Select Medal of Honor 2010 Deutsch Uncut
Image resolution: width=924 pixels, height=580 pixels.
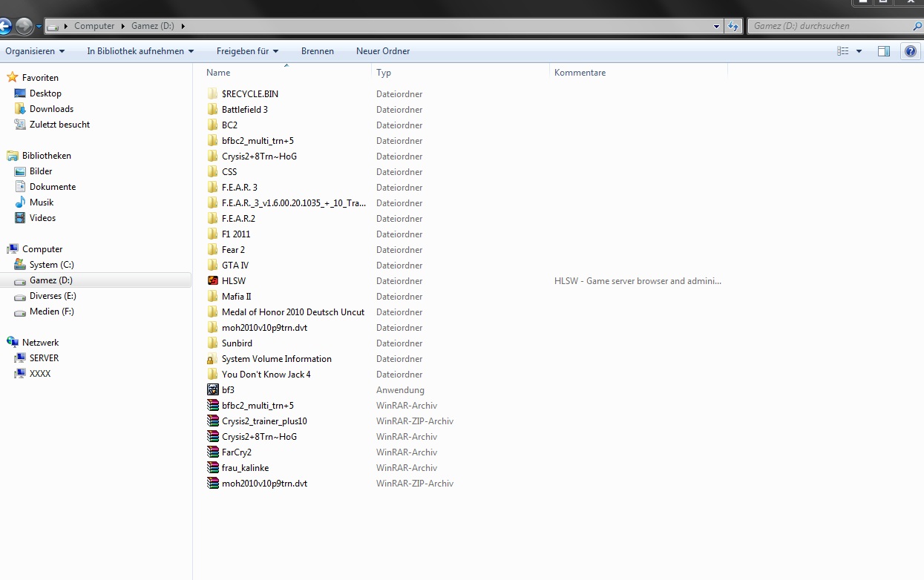293,312
